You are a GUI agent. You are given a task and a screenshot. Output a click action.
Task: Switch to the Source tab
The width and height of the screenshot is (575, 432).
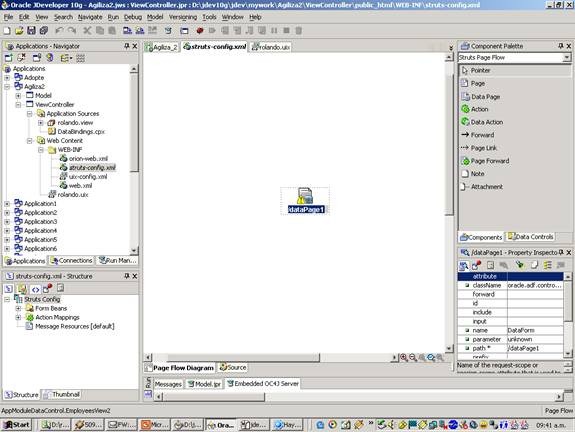233,367
